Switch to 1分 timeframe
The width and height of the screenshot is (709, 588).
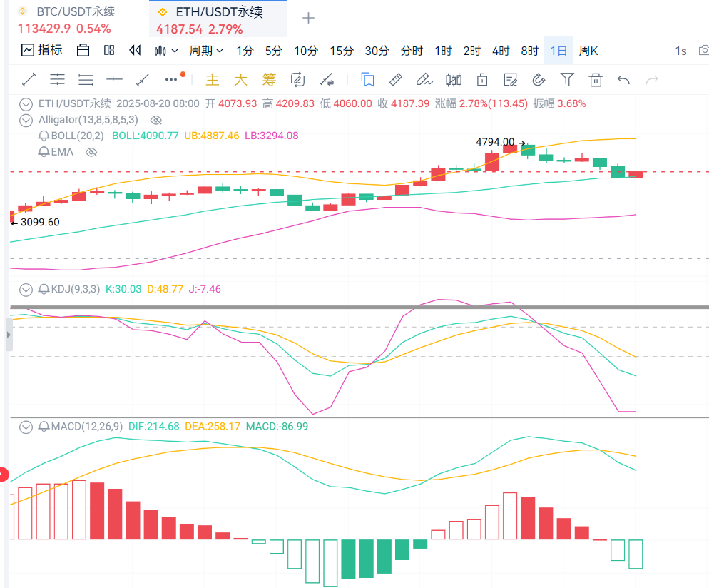pyautogui.click(x=245, y=51)
